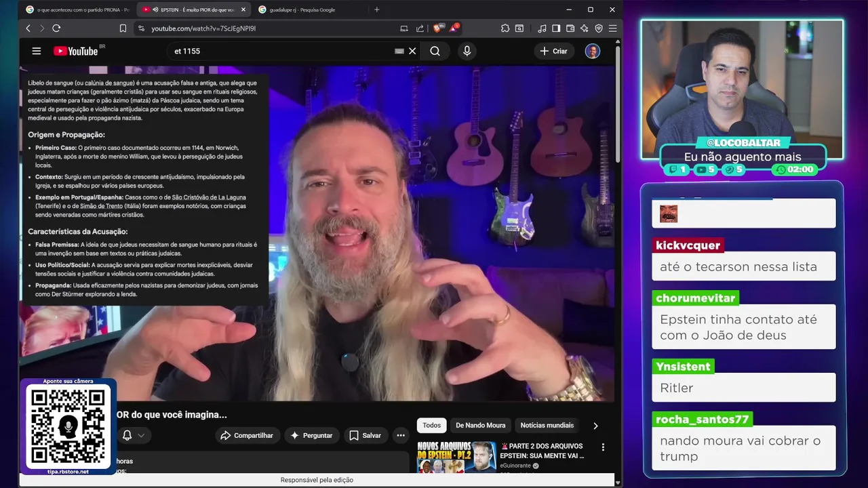Viewport: 868px width, 488px height.
Task: Expand the notification bell dropdown
Action: 134,436
